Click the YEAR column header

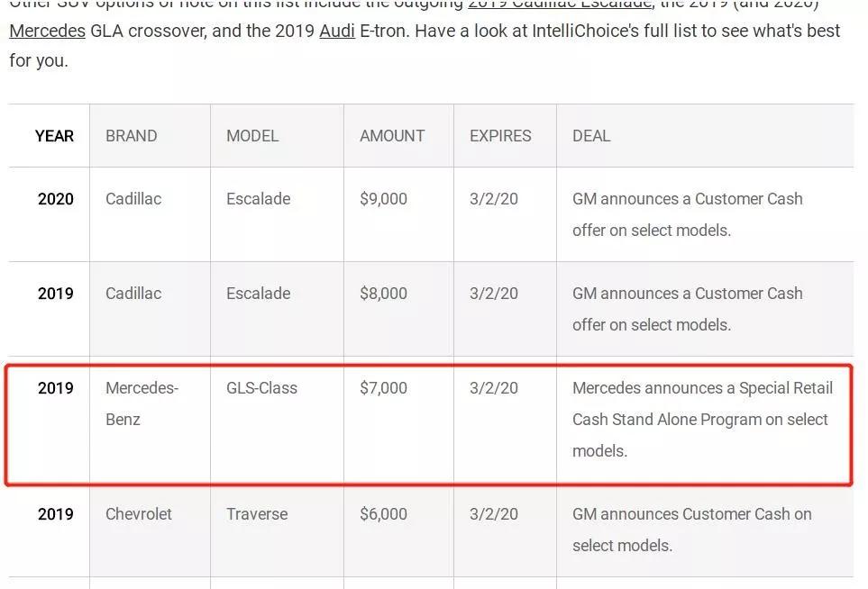tap(54, 136)
